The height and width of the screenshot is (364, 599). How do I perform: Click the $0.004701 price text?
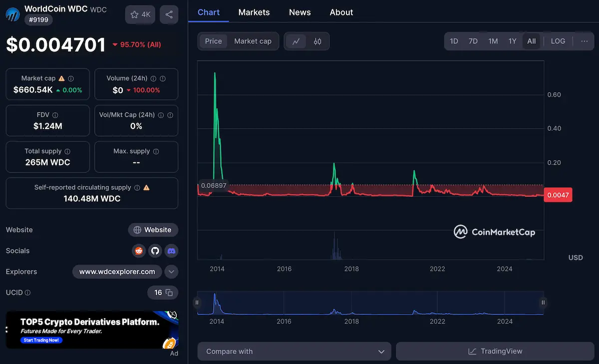(56, 44)
